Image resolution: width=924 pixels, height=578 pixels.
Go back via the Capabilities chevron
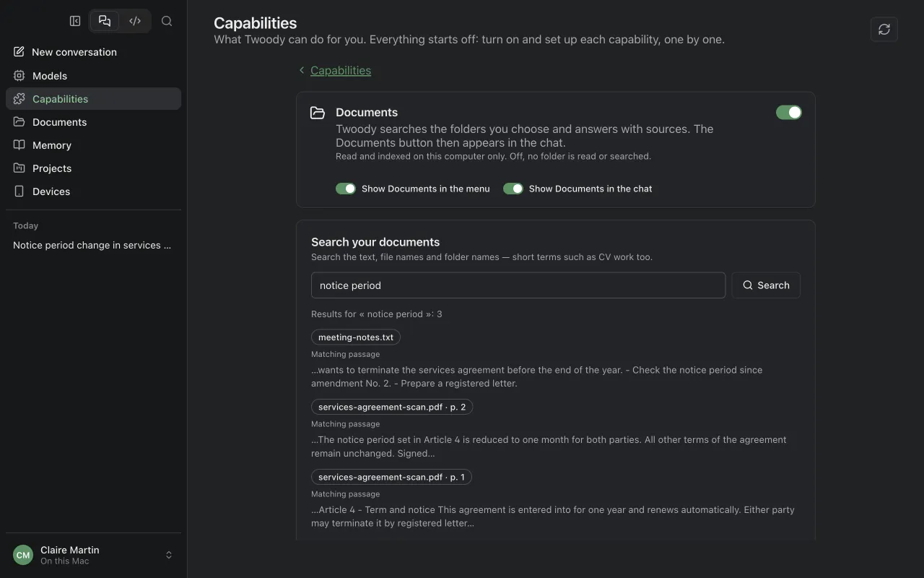(302, 70)
